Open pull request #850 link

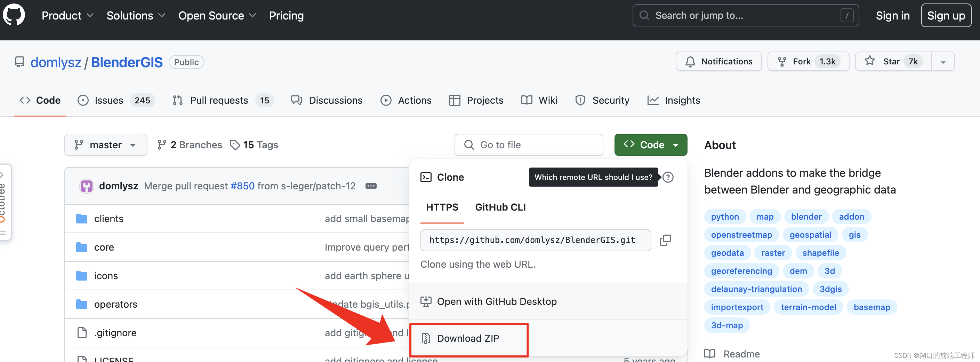[x=242, y=186]
